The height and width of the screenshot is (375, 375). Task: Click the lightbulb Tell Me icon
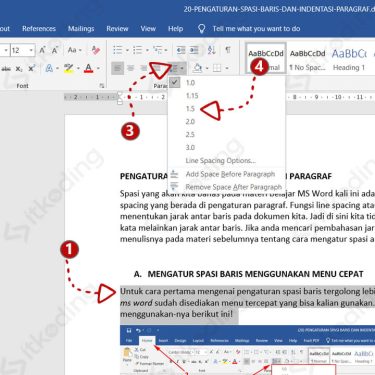click(x=201, y=29)
